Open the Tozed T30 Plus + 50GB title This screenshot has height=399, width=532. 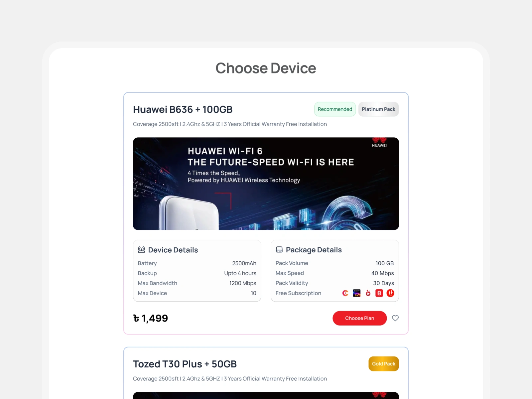click(x=185, y=364)
